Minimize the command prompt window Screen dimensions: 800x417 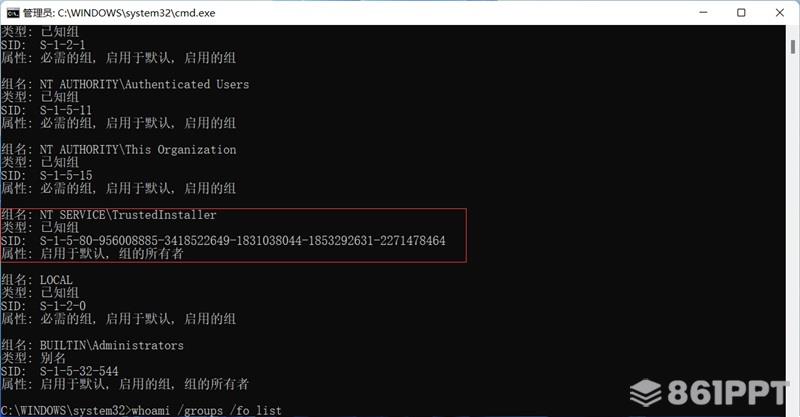tap(703, 12)
